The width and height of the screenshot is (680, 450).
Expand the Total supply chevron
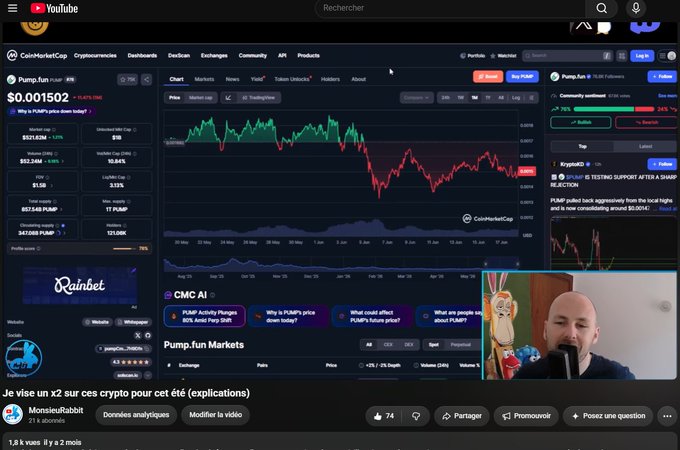61,209
